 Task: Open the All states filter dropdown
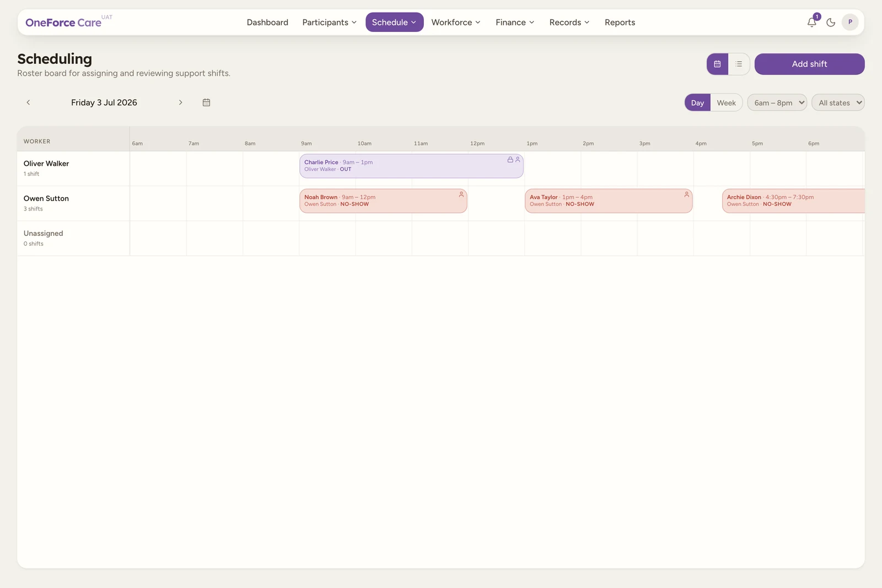tap(838, 103)
